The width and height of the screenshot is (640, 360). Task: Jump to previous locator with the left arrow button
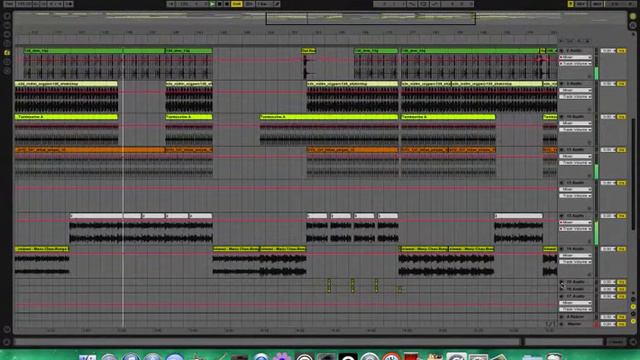pos(561,41)
